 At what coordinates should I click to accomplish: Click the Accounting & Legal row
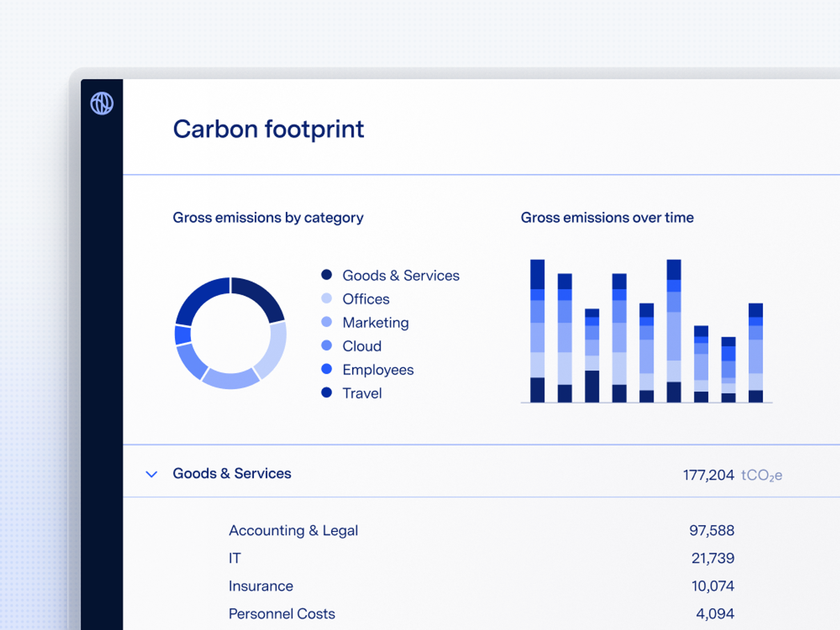click(x=293, y=530)
